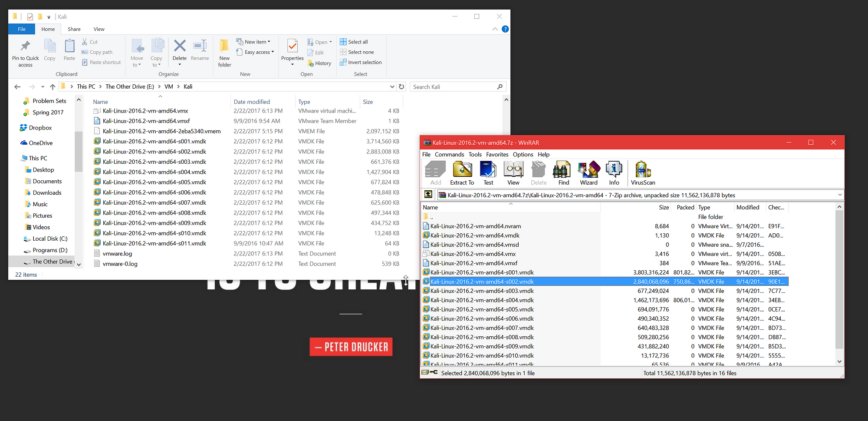Select Downloads in the navigation pane
The height and width of the screenshot is (421, 868).
[x=43, y=192]
